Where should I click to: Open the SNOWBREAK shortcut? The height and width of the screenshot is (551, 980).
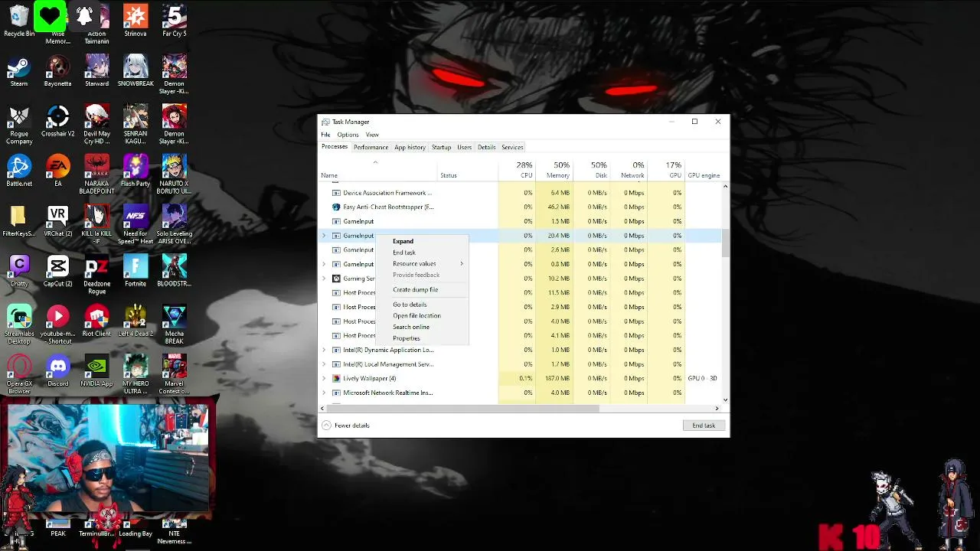(x=136, y=70)
